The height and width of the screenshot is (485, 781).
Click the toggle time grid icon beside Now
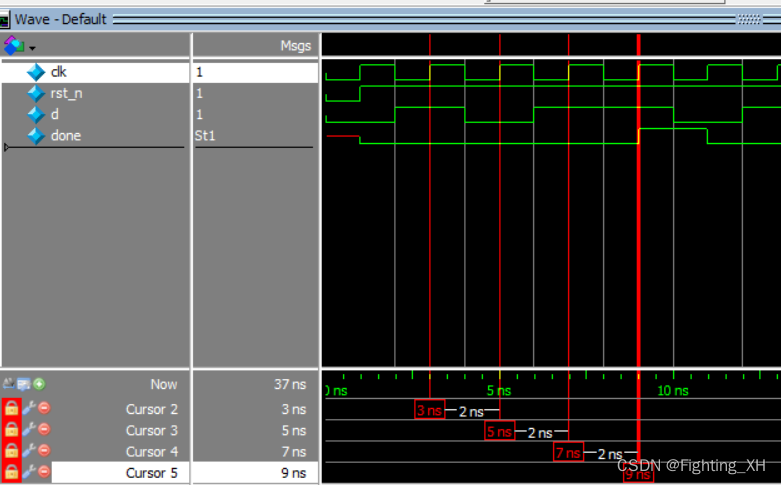(9, 384)
